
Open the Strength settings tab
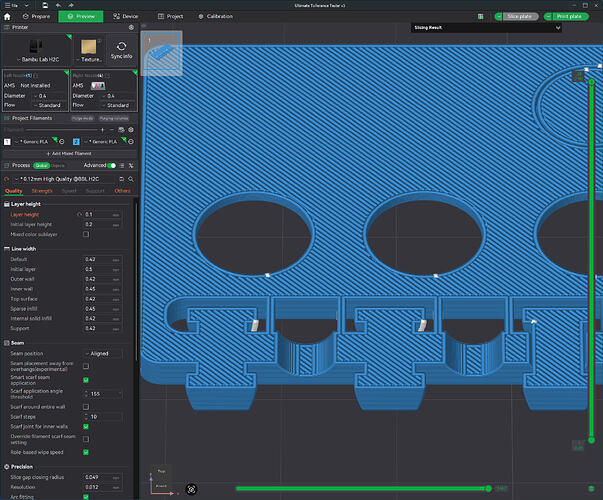pyautogui.click(x=42, y=191)
